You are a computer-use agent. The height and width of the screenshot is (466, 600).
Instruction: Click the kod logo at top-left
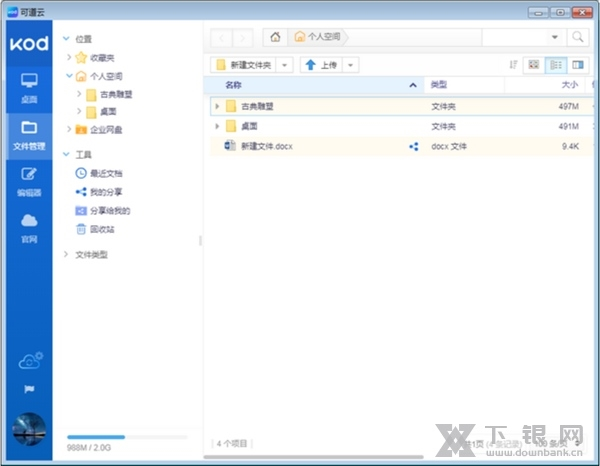29,44
